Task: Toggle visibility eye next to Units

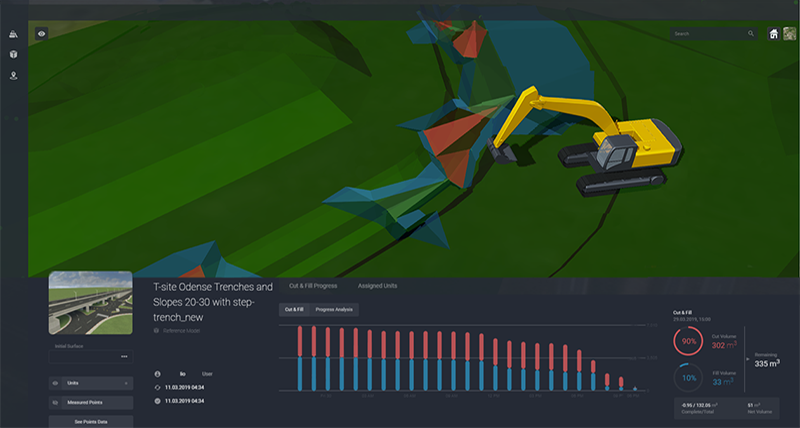Action: pos(55,383)
